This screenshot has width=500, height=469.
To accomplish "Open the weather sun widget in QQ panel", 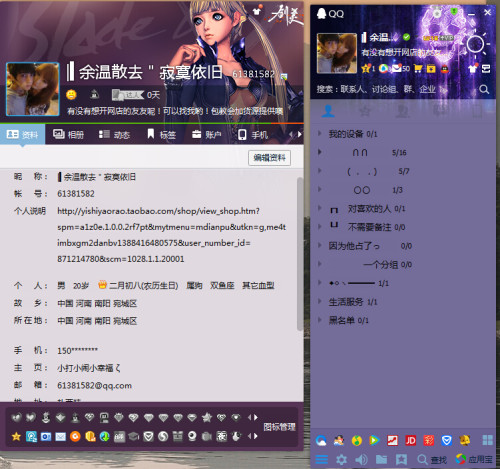I will 477,44.
